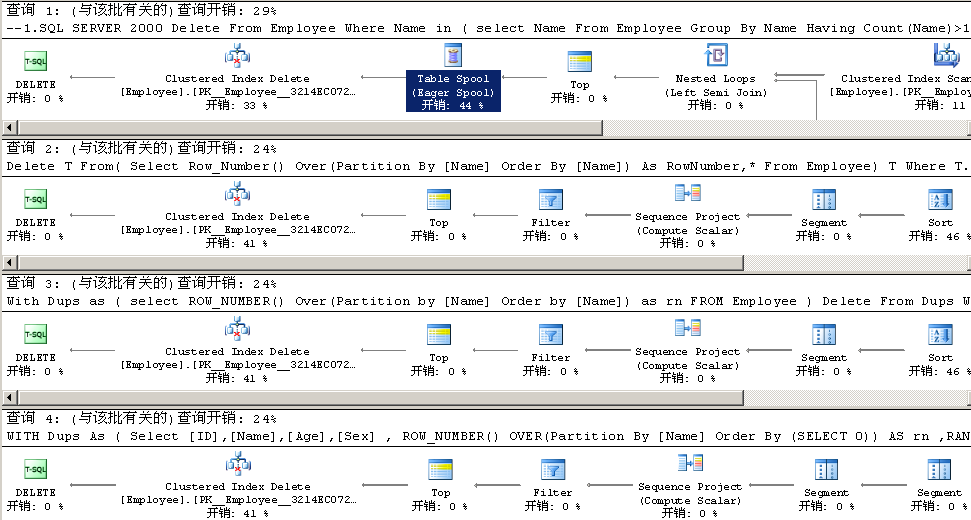Image resolution: width=971 pixels, height=520 pixels.
Task: Click the Top operator in query 4
Action: pos(440,469)
